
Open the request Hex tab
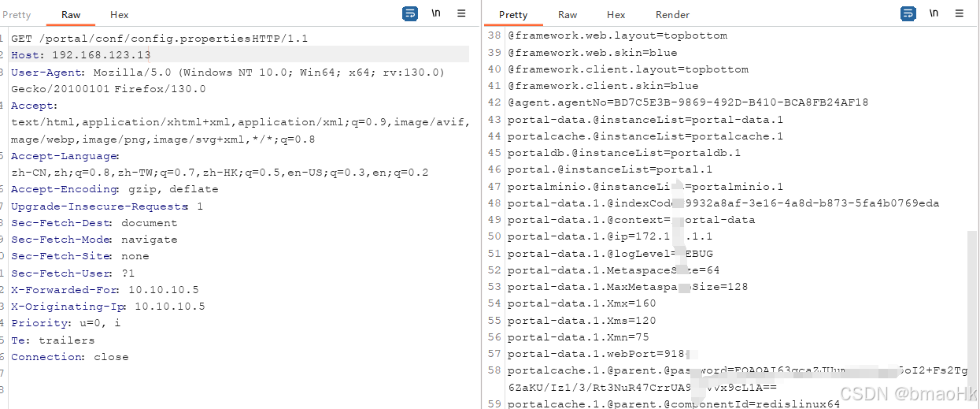pyautogui.click(x=120, y=15)
